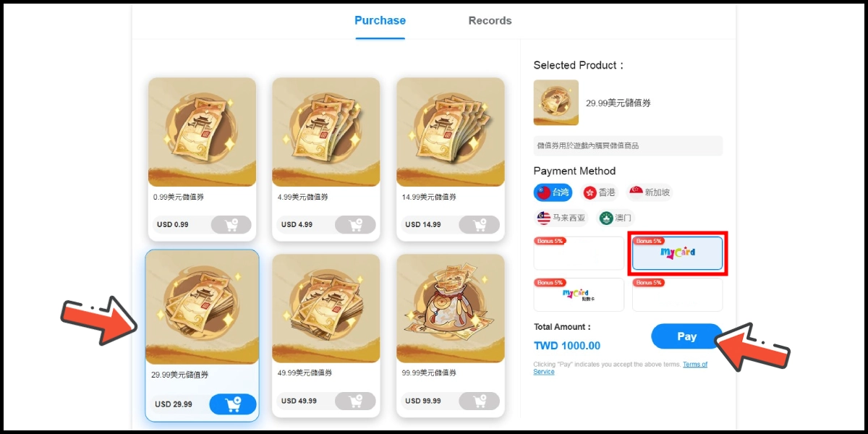Click the blue Pay button
The image size is (868, 434).
686,336
